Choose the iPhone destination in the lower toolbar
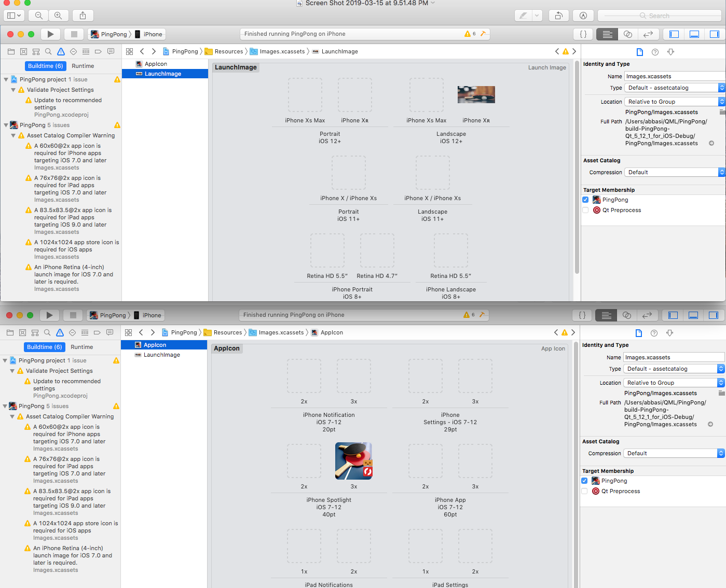 click(x=148, y=315)
